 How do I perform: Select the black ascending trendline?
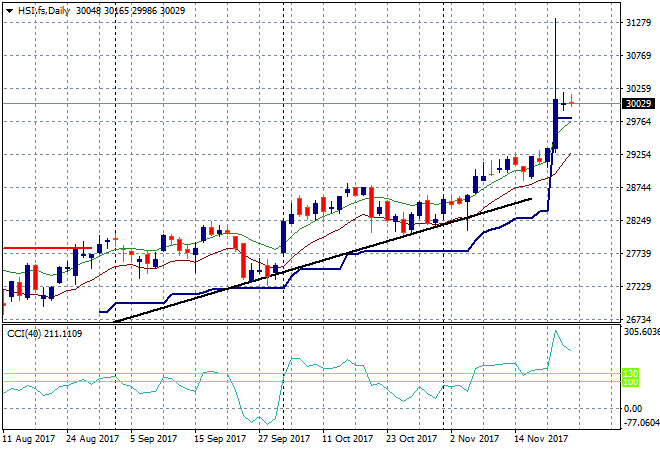pyautogui.click(x=323, y=260)
